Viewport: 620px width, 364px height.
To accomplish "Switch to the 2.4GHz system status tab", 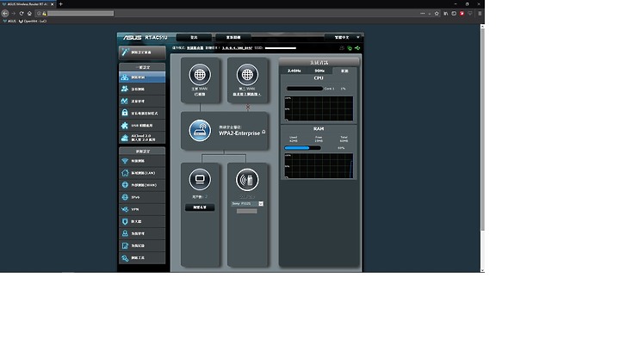I will click(x=294, y=71).
